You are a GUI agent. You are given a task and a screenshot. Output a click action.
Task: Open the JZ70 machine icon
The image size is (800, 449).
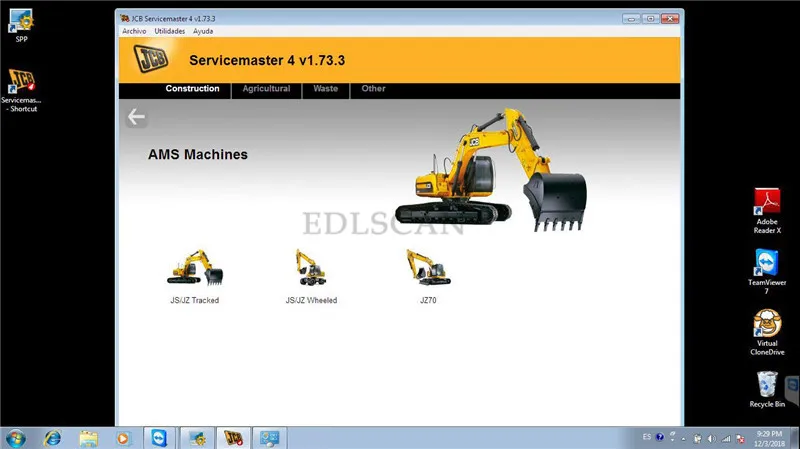pos(428,267)
